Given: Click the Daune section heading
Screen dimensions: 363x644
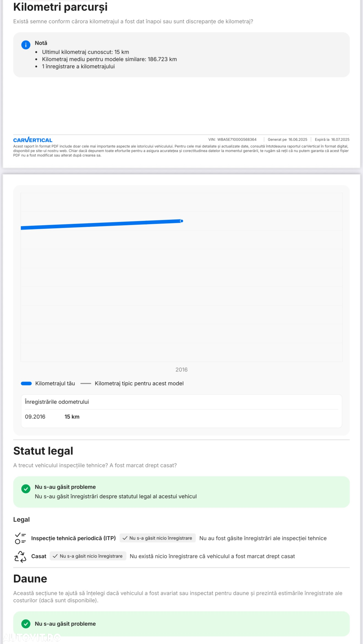Looking at the screenshot, I should pos(30,579).
